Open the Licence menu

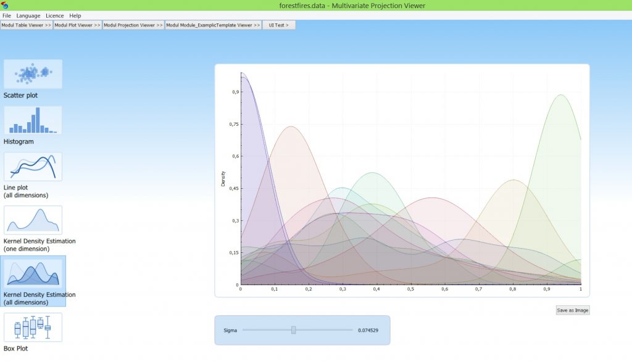tap(55, 15)
